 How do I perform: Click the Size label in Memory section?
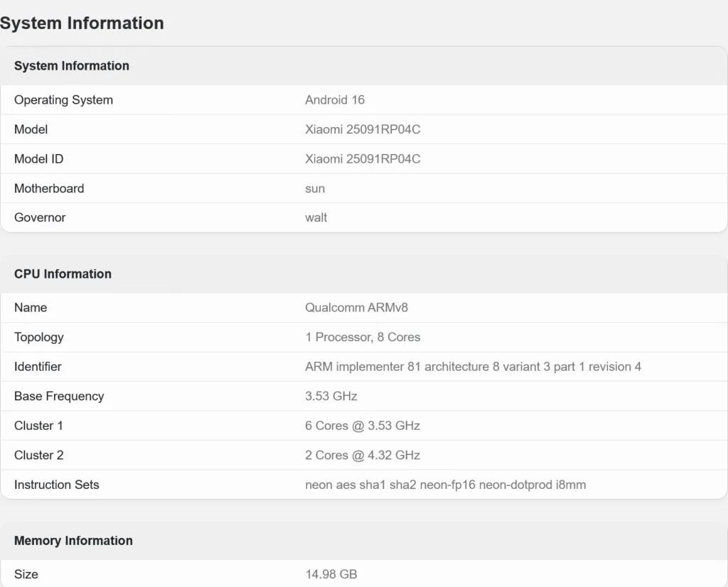tap(26, 574)
